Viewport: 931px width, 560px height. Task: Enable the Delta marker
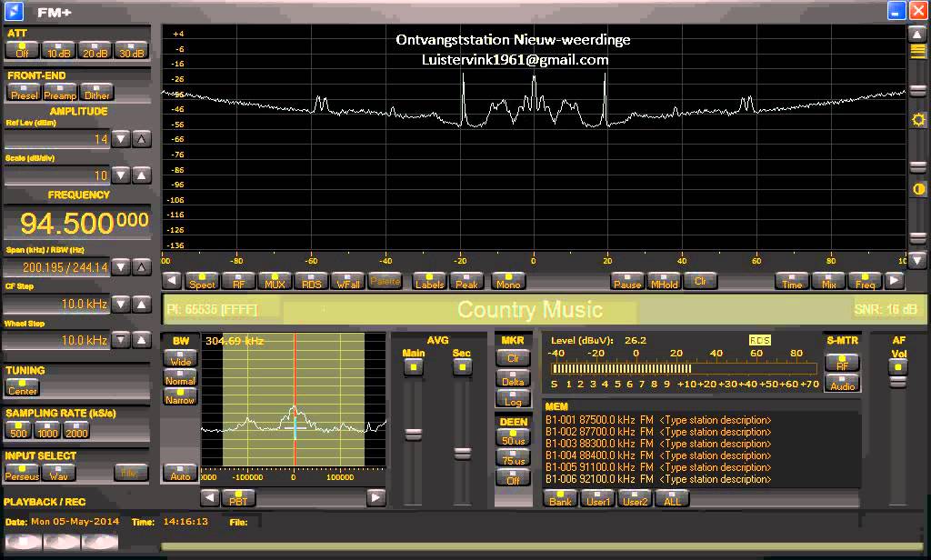(513, 378)
